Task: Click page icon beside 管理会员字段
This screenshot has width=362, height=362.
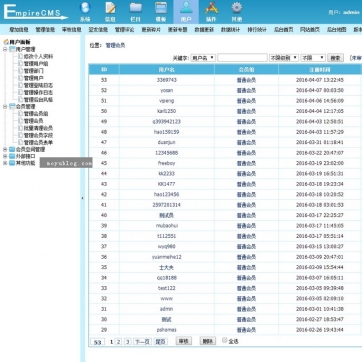Action: [20, 135]
